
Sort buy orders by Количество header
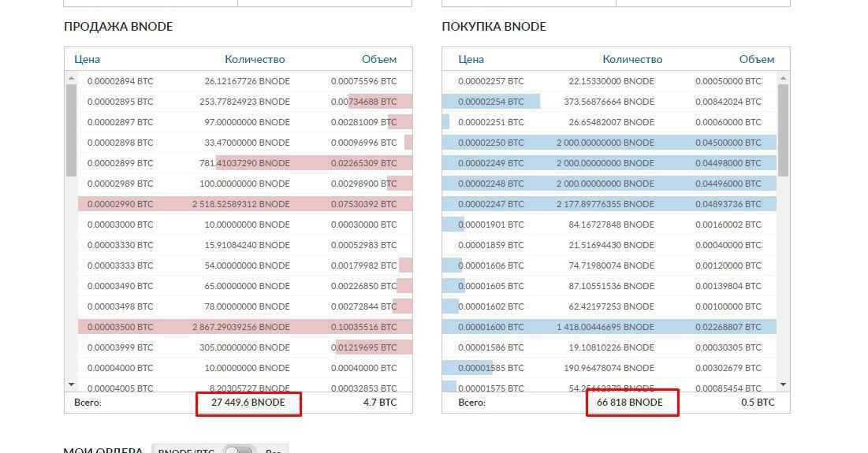pyautogui.click(x=632, y=59)
